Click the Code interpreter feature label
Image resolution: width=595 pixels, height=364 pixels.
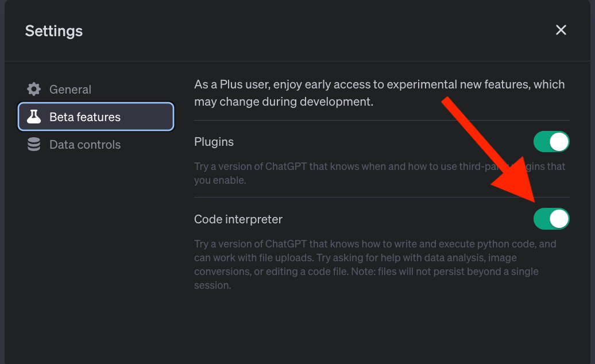click(x=238, y=219)
